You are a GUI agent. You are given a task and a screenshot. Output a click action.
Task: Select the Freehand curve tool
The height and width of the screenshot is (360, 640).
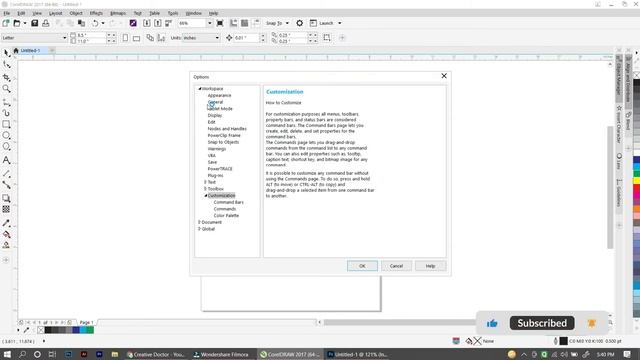pyautogui.click(x=7, y=102)
